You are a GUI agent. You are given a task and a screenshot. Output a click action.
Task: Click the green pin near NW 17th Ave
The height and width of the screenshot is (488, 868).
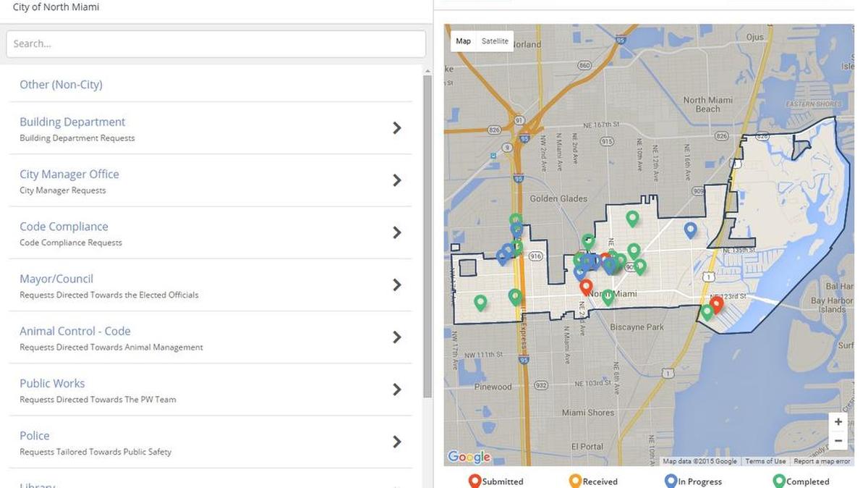coord(480,303)
